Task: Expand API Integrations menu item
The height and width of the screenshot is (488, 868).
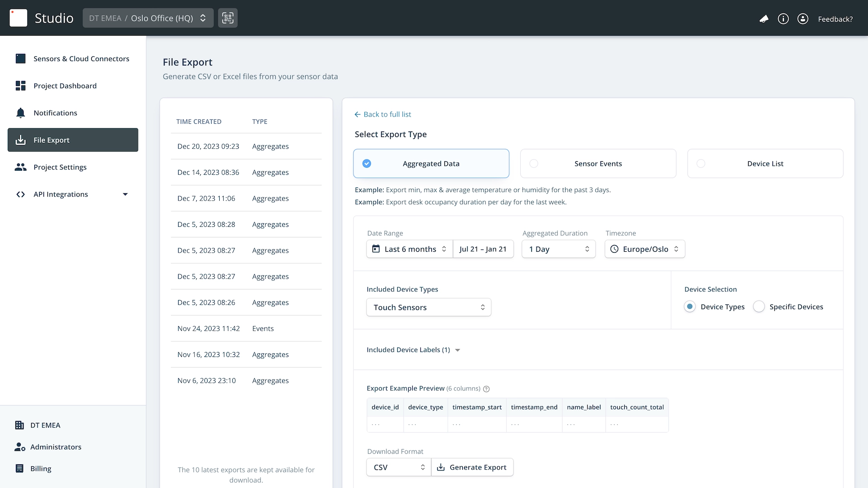Action: pyautogui.click(x=73, y=194)
